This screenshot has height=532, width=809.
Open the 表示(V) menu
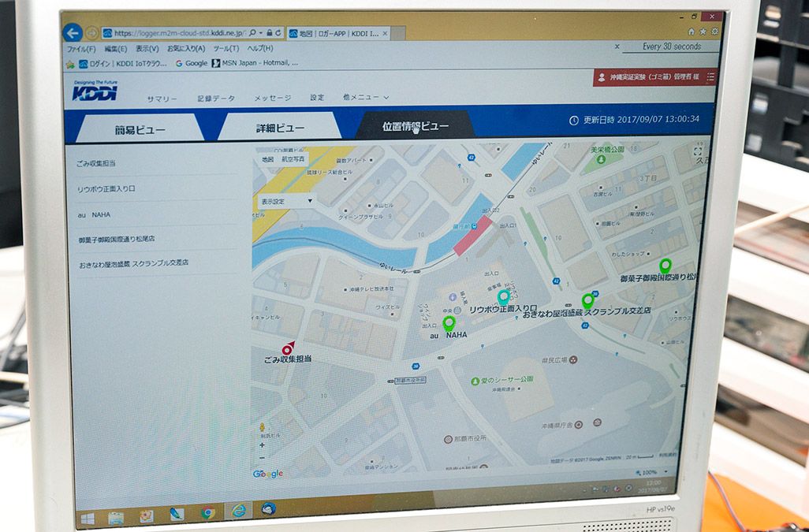[x=147, y=48]
